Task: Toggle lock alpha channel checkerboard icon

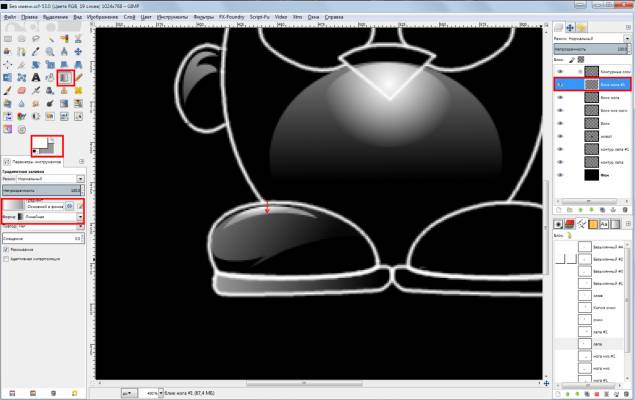Action: [581, 60]
